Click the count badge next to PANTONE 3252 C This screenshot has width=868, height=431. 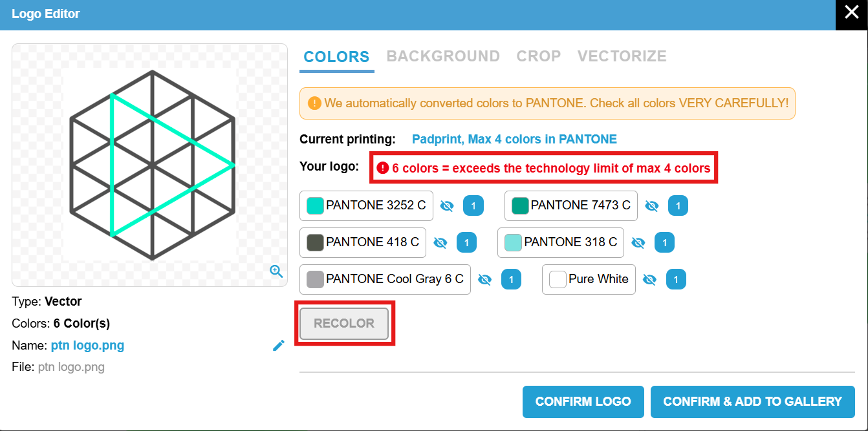[x=473, y=205]
